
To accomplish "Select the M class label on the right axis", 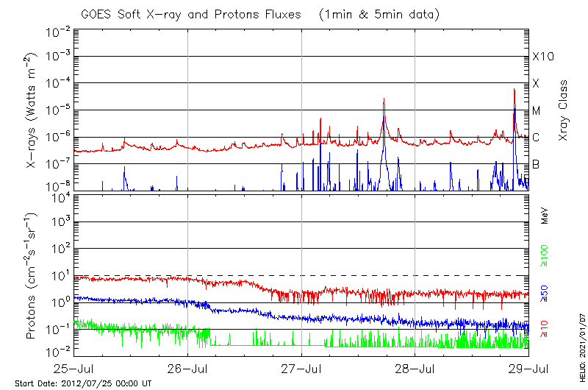I will 537,110.
